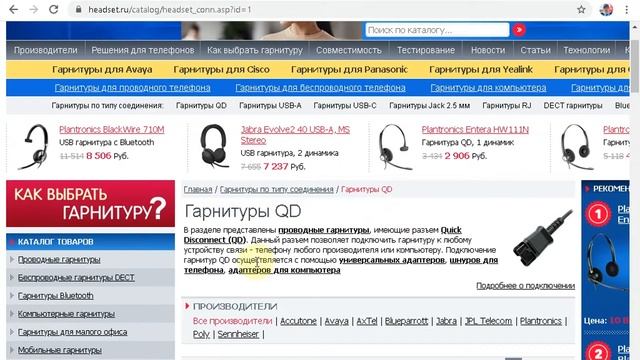The width and height of the screenshot is (640, 360).
Task: Click the red search submit button
Action: (519, 30)
